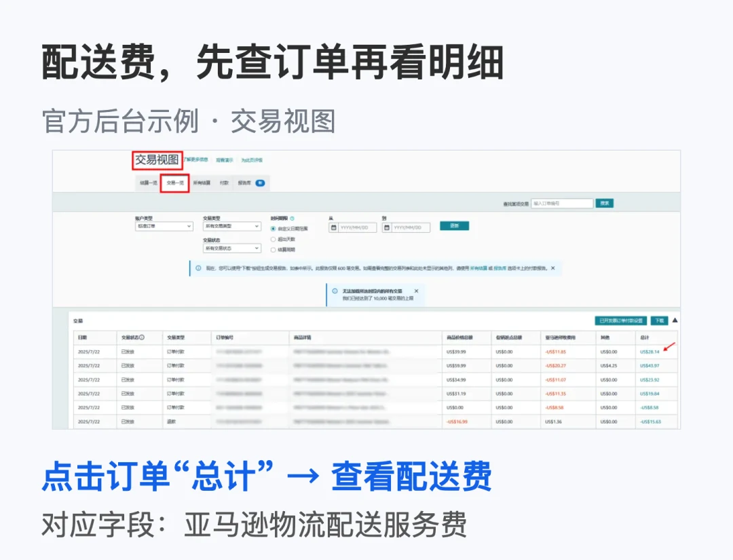This screenshot has width=733, height=560.
Task: Click the 报告库 link inside the info banner
Action: (500, 268)
